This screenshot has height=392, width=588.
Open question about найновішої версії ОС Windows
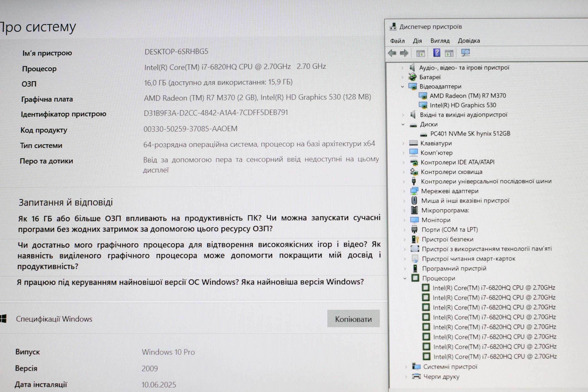click(x=190, y=282)
